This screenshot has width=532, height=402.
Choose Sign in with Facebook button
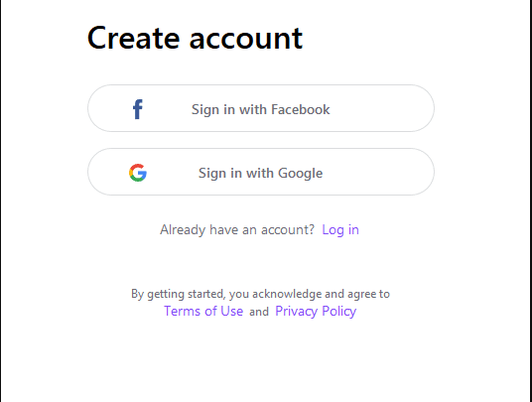click(x=261, y=108)
